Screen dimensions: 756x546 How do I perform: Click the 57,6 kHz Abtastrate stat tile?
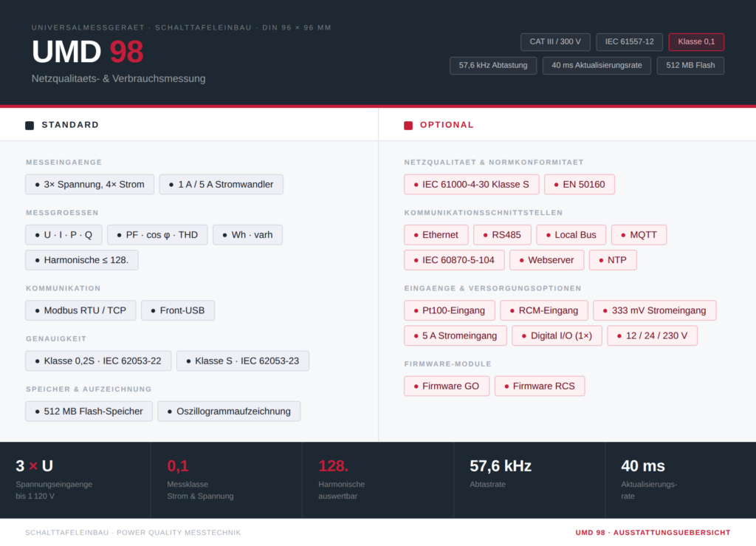click(x=529, y=480)
